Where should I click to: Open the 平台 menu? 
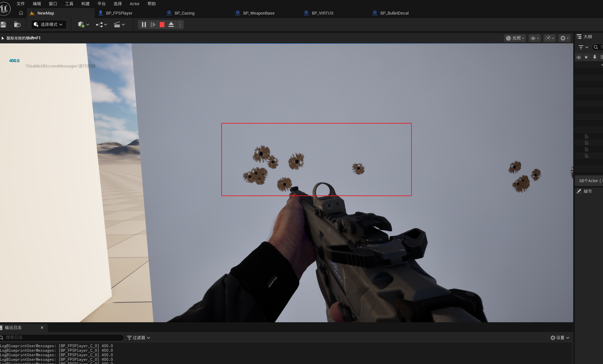[102, 4]
